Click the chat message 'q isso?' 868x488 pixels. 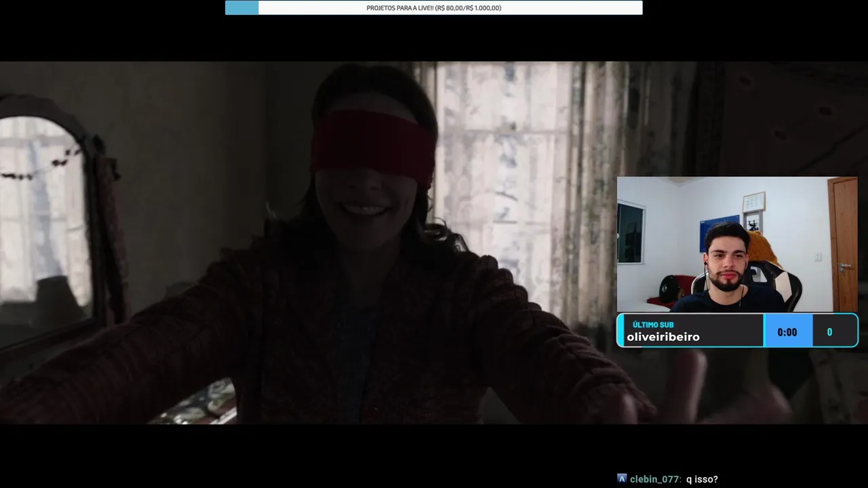click(702, 479)
